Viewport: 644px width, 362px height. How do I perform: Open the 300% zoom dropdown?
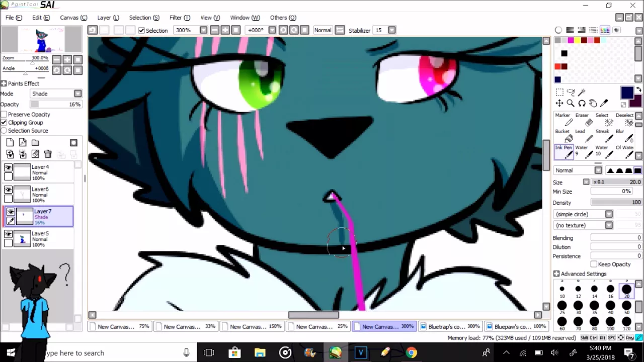pos(203,30)
